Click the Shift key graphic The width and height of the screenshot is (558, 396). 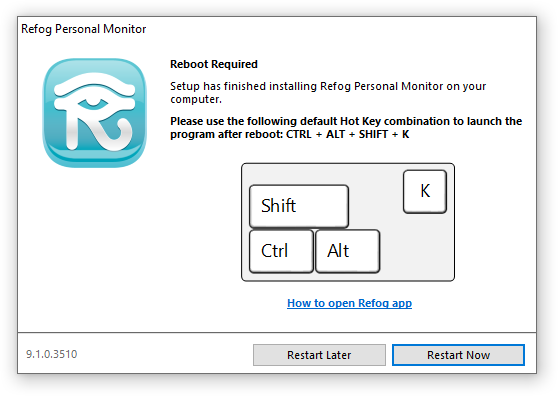(x=299, y=206)
